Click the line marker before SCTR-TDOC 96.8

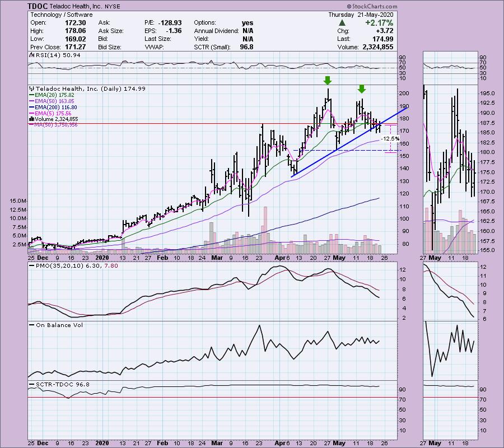click(x=31, y=384)
